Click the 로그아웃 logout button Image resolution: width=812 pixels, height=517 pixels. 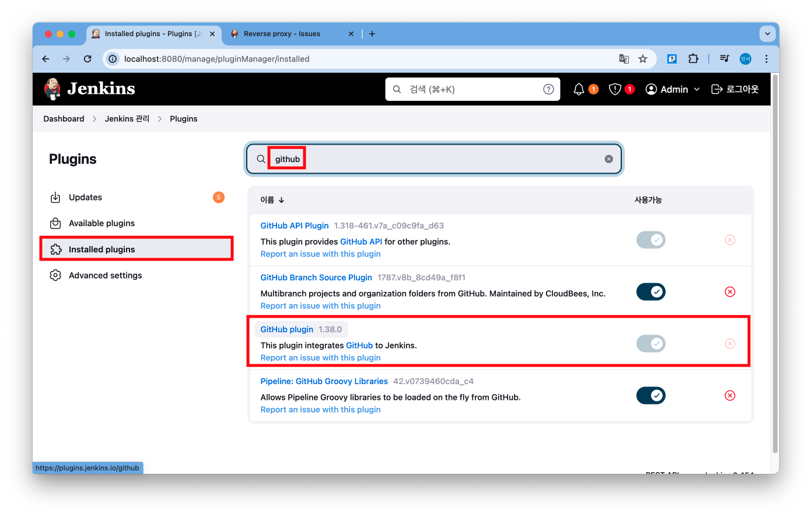(x=735, y=89)
